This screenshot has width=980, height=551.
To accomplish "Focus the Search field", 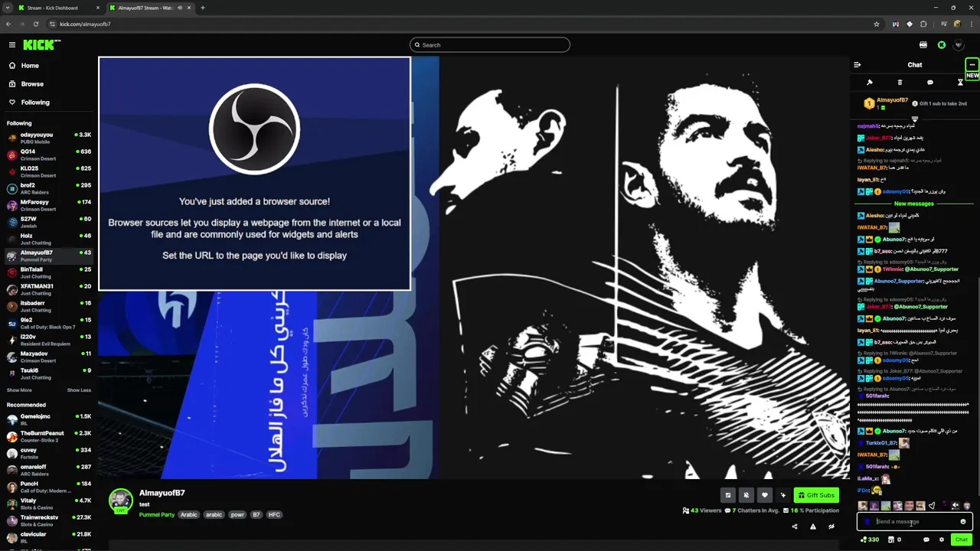I will point(490,45).
